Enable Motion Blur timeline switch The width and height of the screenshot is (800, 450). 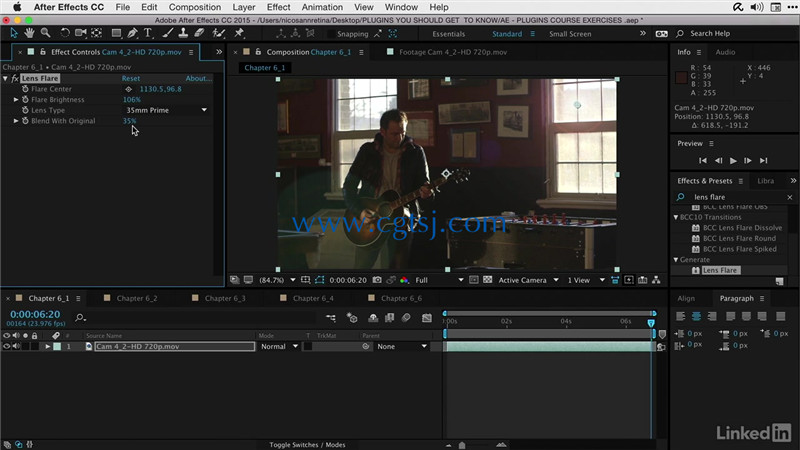pyautogui.click(x=406, y=318)
